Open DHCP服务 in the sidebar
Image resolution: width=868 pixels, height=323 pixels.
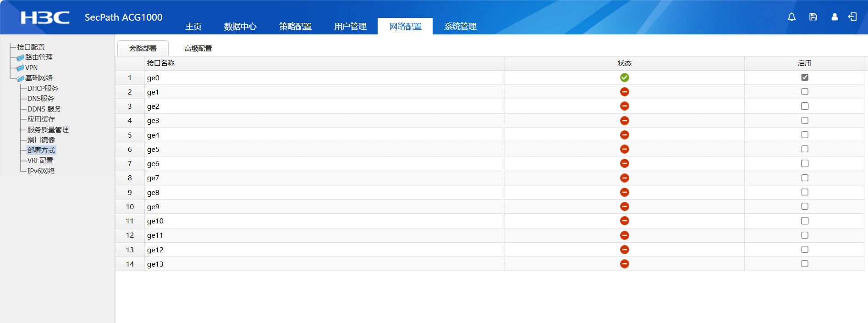(x=43, y=89)
